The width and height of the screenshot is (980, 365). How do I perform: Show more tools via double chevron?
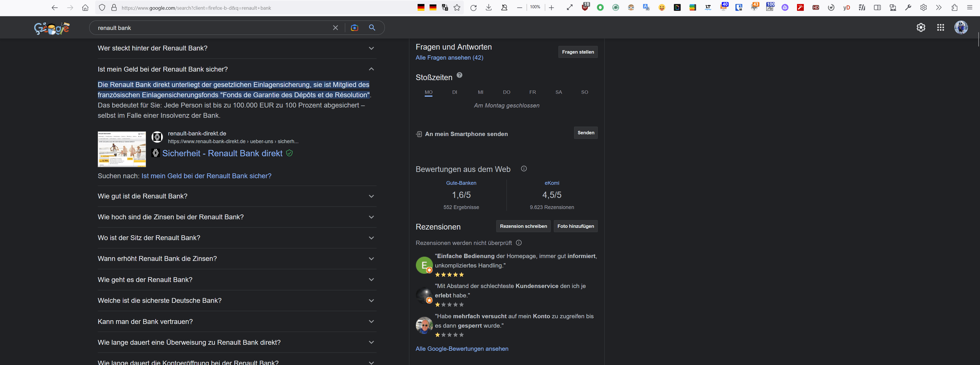click(x=939, y=7)
